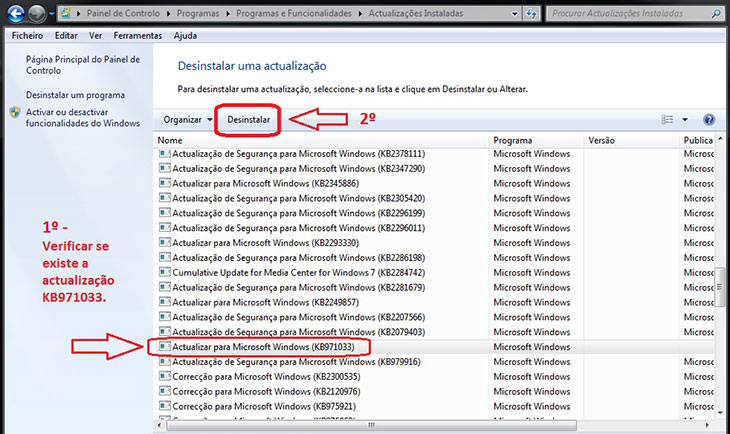Open the Ajuda menu
730x434 pixels.
coord(185,35)
